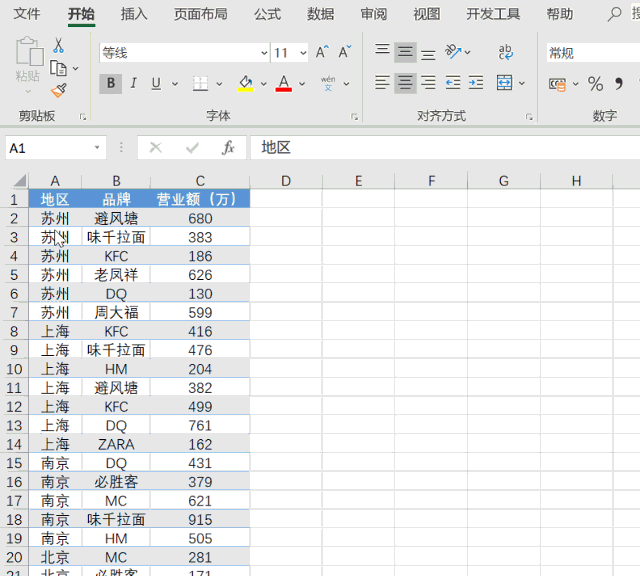This screenshot has height=576, width=640.
Task: Switch to the 数据 tab
Action: point(320,14)
